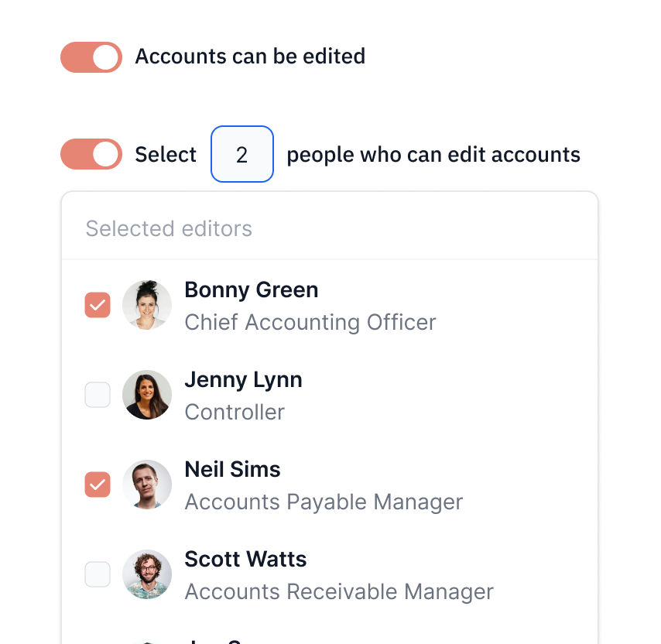Deselect Neil Sims from editors
The image size is (661, 644).
pos(97,485)
